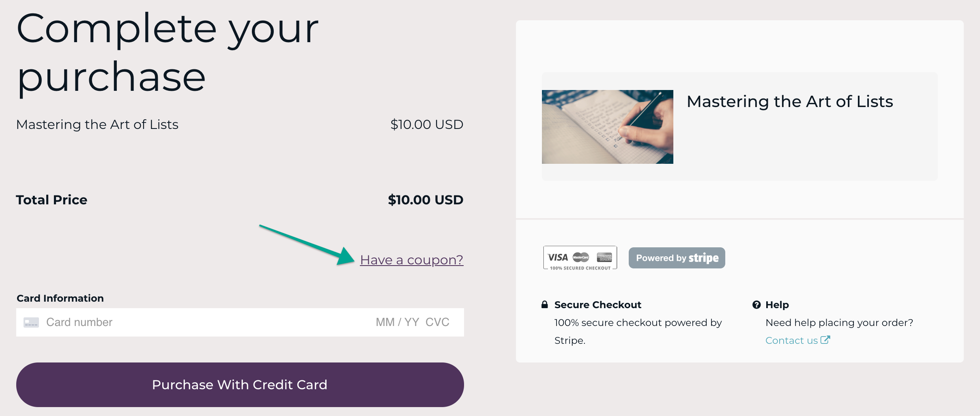Click the Complete your purchase heading
The width and height of the screenshot is (980, 416).
point(167,52)
